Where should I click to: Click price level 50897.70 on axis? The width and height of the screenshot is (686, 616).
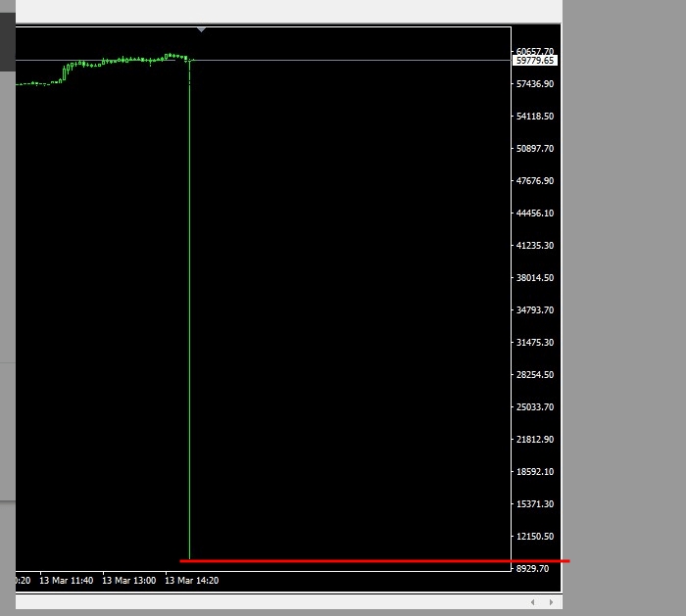pos(535,149)
